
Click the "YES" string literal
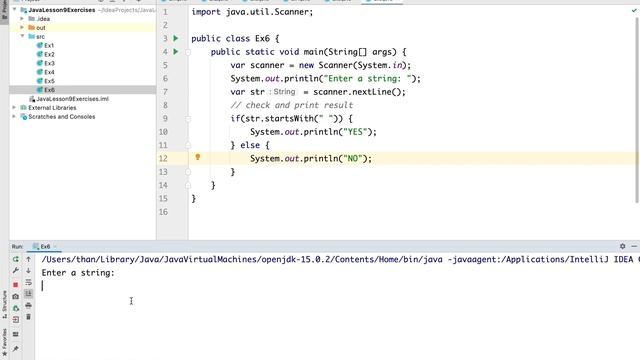(x=355, y=132)
